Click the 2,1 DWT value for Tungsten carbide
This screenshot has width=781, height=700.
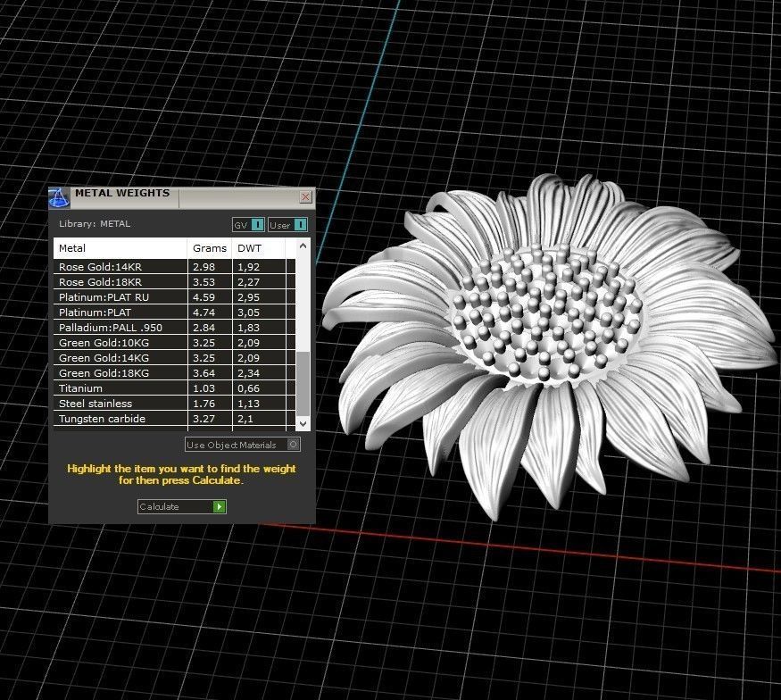(245, 419)
